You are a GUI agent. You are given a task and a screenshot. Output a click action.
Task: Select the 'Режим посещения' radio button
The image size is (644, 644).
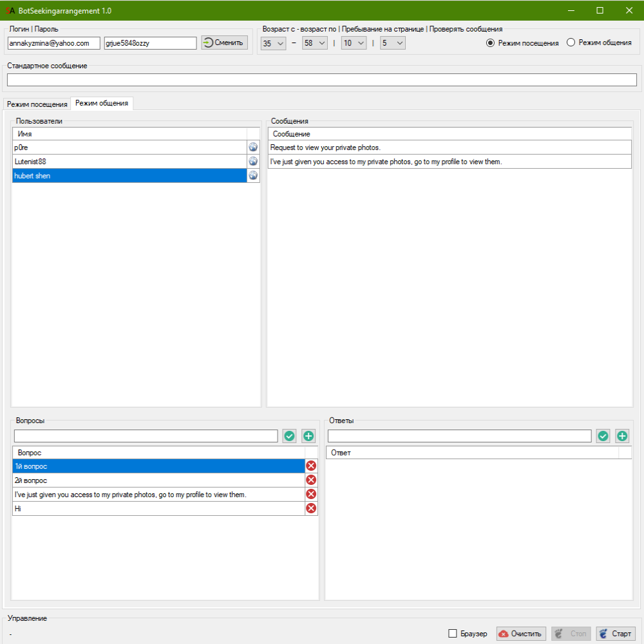490,43
